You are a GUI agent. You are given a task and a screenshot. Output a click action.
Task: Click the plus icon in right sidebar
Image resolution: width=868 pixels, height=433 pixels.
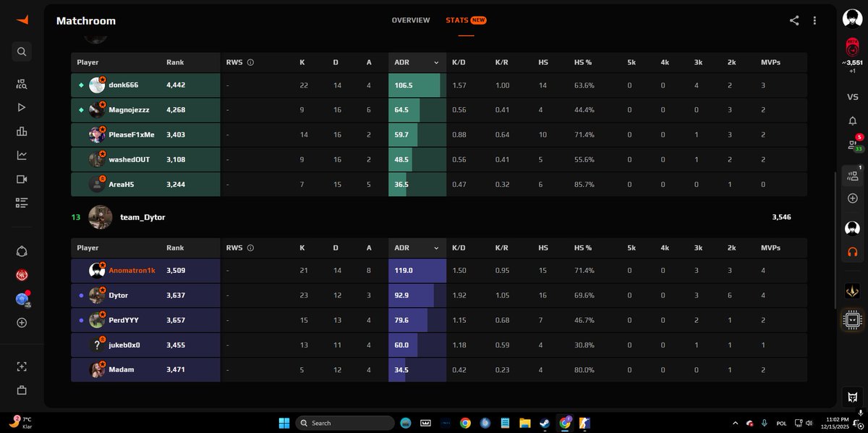[x=852, y=198]
